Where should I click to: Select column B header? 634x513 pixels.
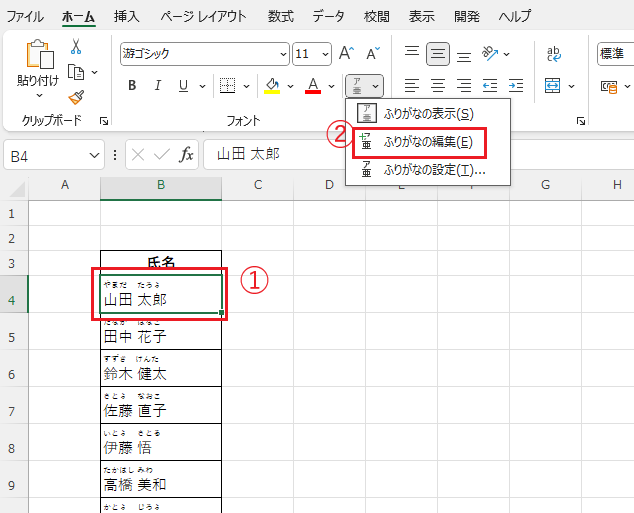161,186
